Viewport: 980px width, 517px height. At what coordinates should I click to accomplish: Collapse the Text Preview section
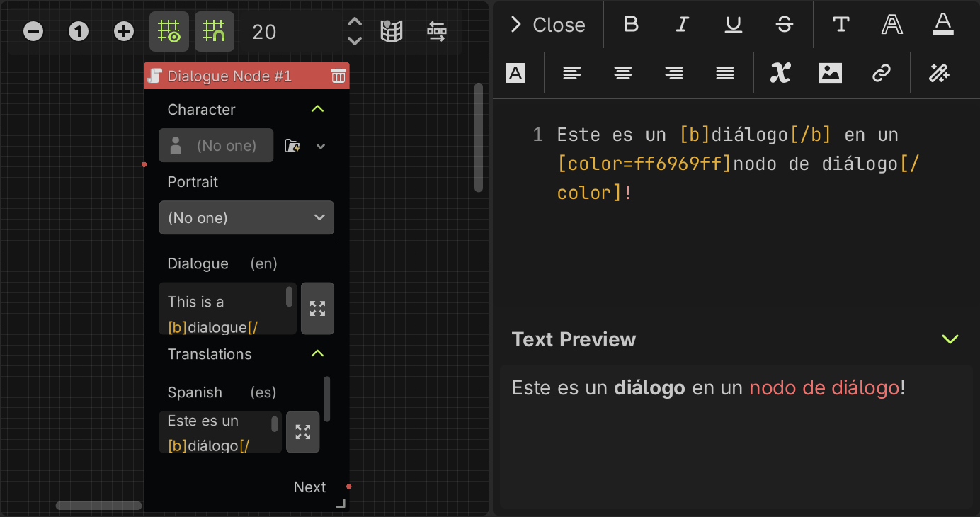click(x=950, y=339)
